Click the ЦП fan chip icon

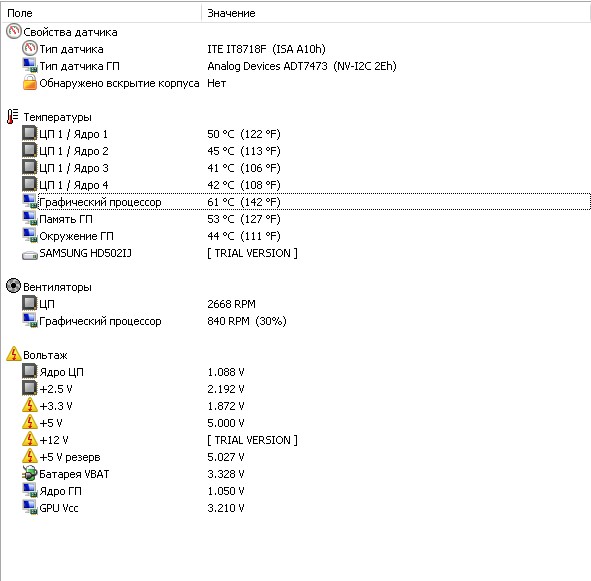[30, 303]
